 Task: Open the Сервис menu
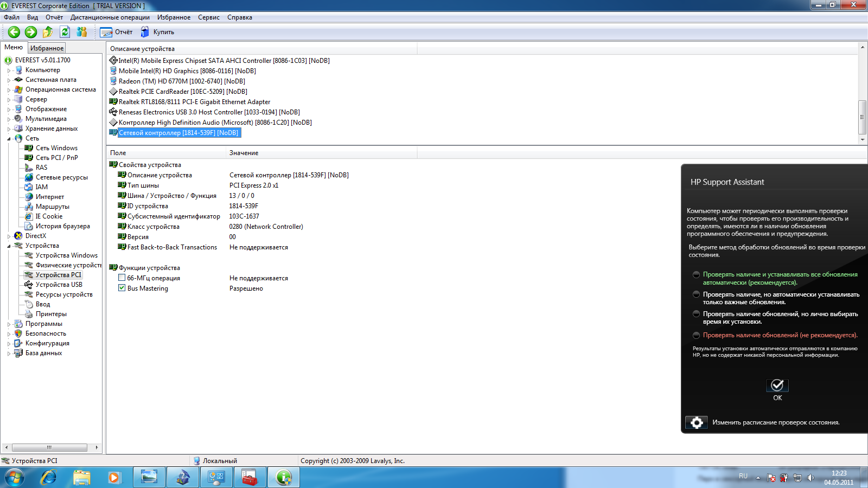coord(209,17)
